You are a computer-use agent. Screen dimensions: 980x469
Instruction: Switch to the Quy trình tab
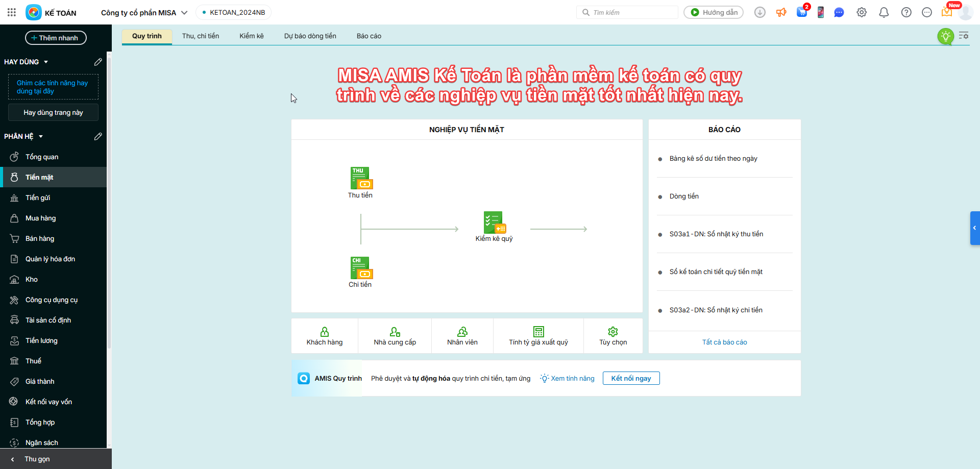coord(147,36)
